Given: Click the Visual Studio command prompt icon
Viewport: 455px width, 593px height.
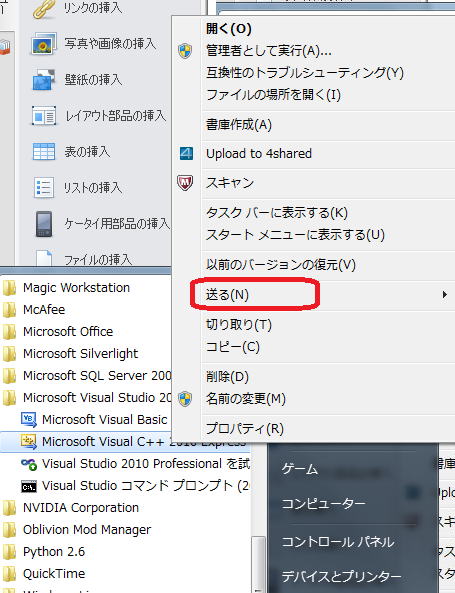Looking at the screenshot, I should click(29, 486).
